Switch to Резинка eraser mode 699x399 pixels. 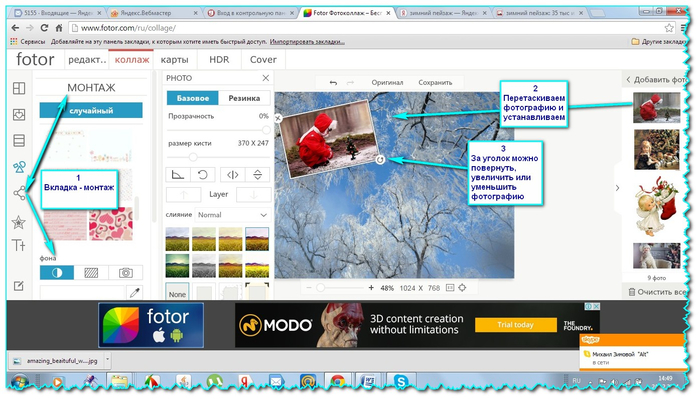[244, 98]
